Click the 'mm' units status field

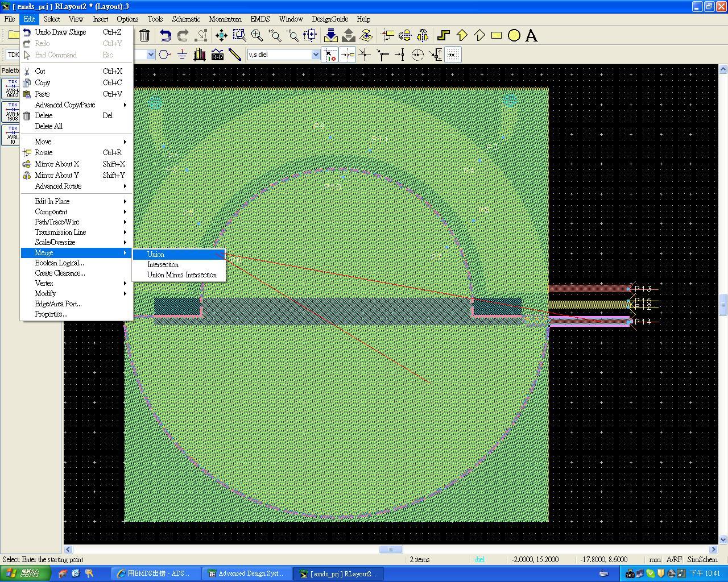tap(654, 559)
